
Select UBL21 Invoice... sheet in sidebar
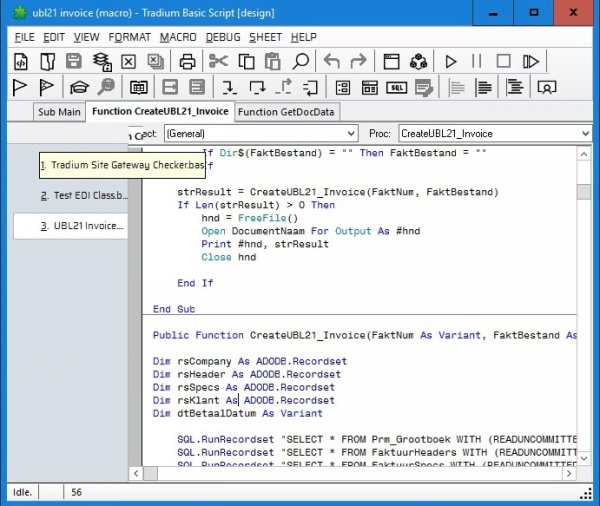[x=70, y=226]
